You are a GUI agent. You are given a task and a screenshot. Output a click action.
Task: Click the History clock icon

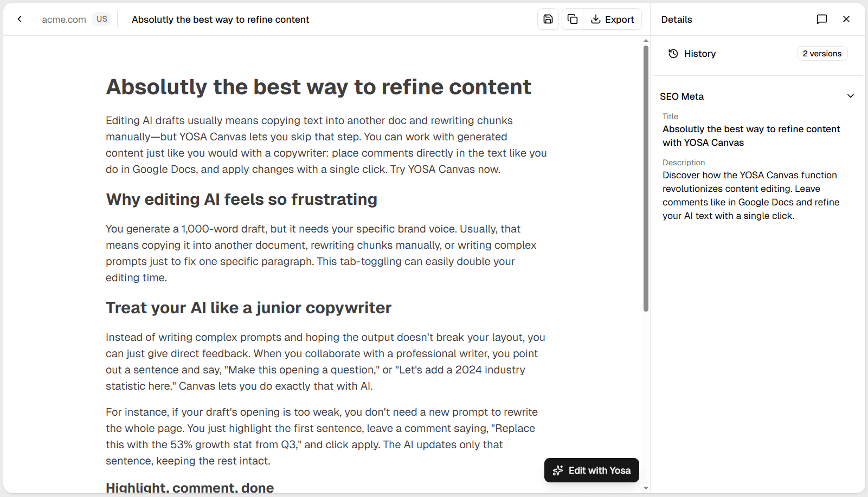pos(673,53)
